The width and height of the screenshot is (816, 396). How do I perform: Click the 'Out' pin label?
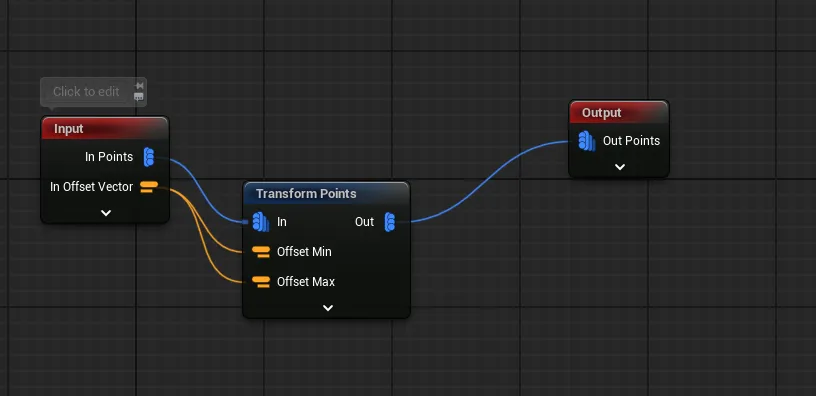coord(364,222)
